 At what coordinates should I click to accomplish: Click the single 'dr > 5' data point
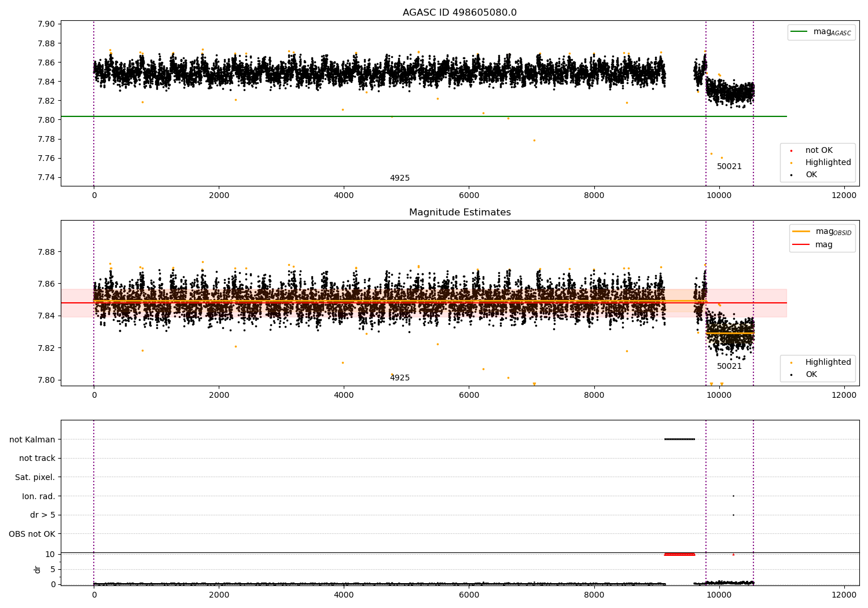click(733, 515)
